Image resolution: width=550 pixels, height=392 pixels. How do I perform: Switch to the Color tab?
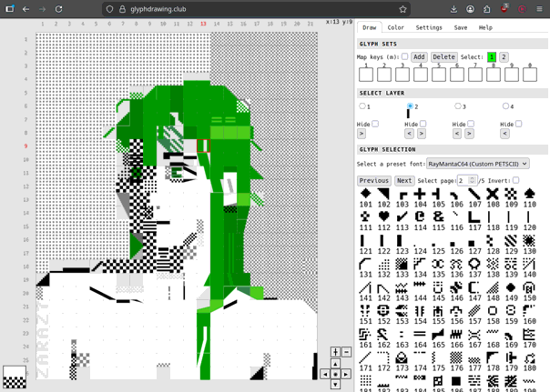396,27
